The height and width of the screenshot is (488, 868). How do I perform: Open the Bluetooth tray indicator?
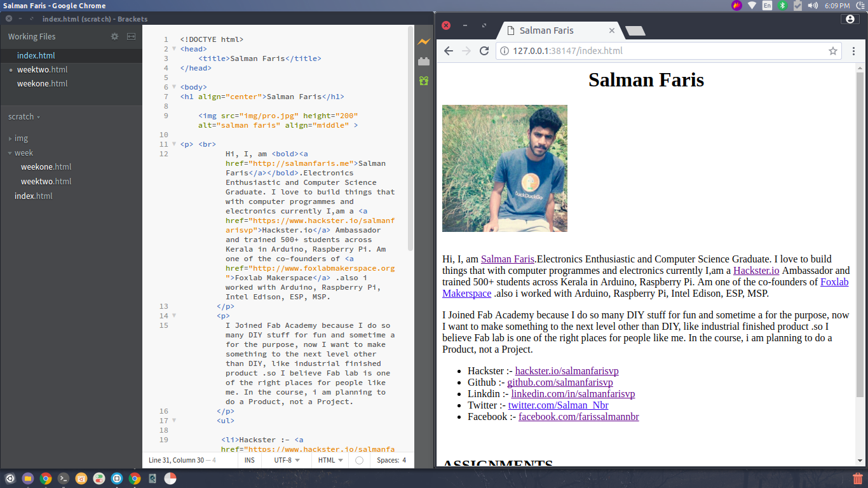(783, 5)
